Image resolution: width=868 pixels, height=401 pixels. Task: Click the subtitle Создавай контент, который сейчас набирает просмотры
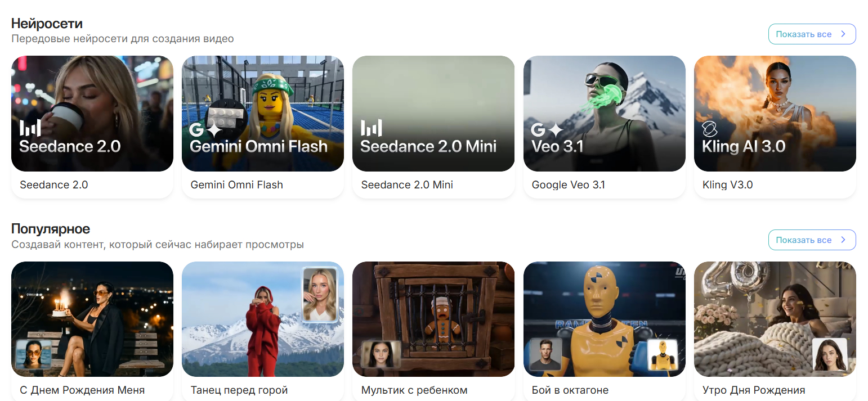point(158,245)
